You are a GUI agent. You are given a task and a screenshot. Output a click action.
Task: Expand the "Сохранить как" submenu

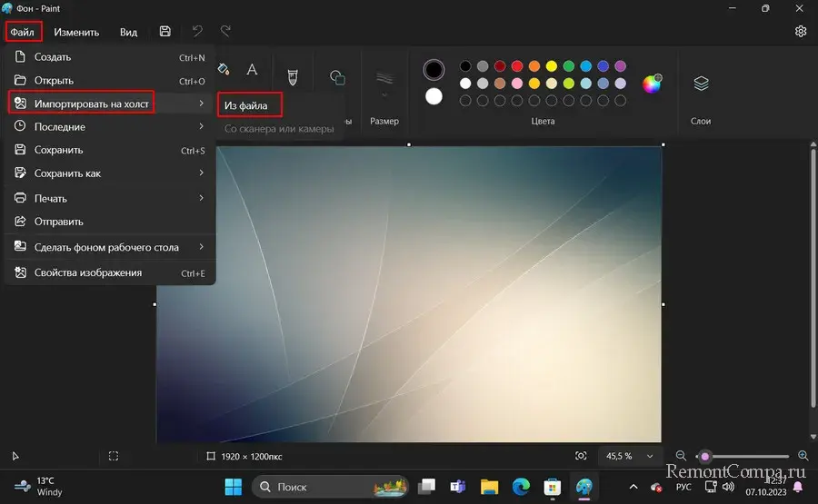pyautogui.click(x=109, y=173)
